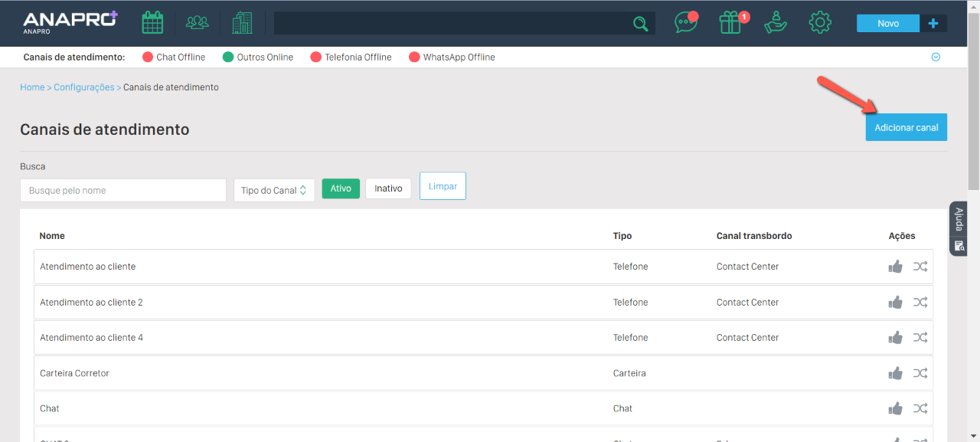Click thumbs-up toggle on Chat row
Viewport: 980px width, 442px height.
click(x=895, y=409)
